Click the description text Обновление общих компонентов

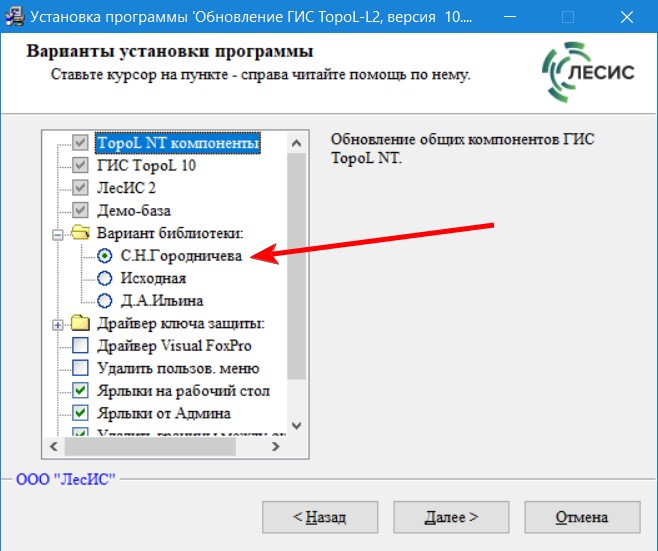coord(462,149)
